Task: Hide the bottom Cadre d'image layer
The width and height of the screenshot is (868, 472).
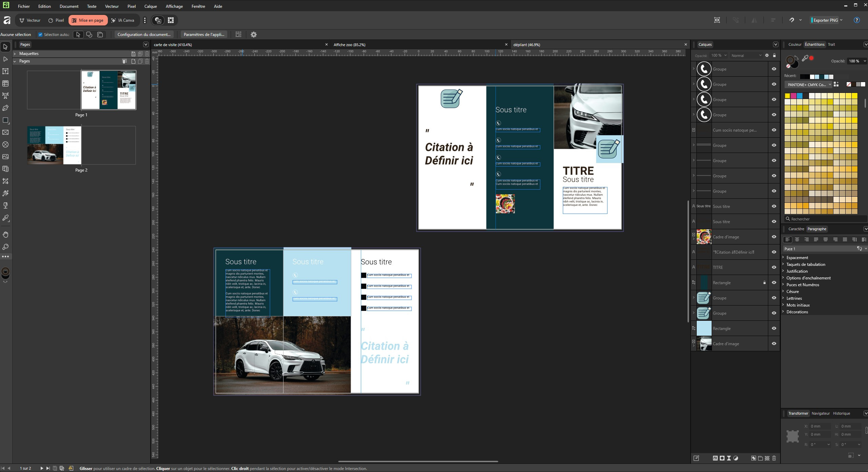Action: tap(774, 343)
